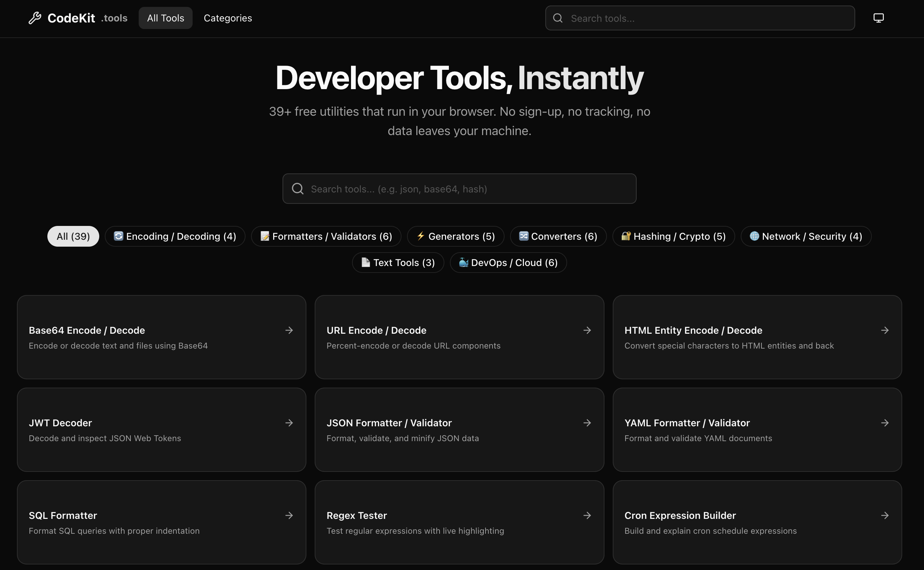Click the CodeKit wrench logo icon

click(35, 17)
